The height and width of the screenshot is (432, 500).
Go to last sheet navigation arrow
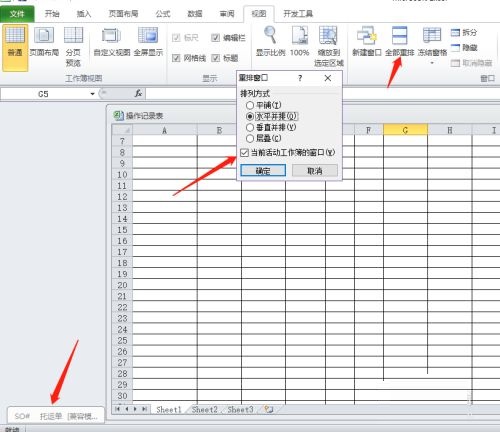click(x=144, y=409)
